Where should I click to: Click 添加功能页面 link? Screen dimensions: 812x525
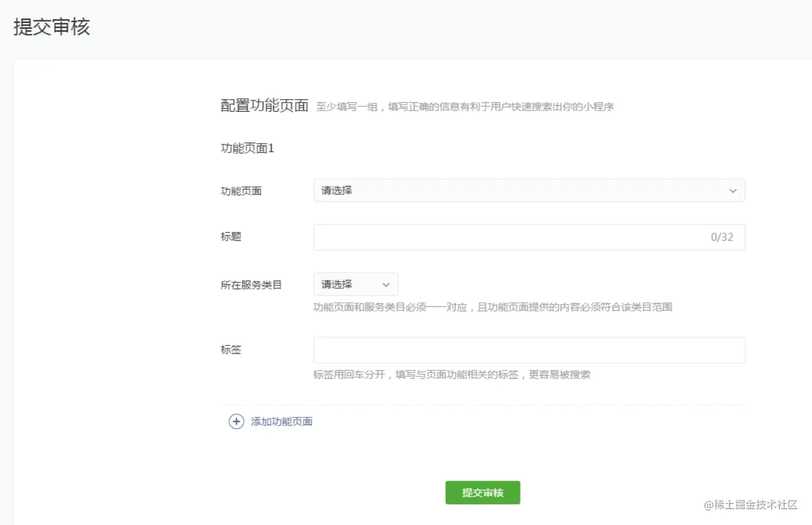(x=282, y=422)
